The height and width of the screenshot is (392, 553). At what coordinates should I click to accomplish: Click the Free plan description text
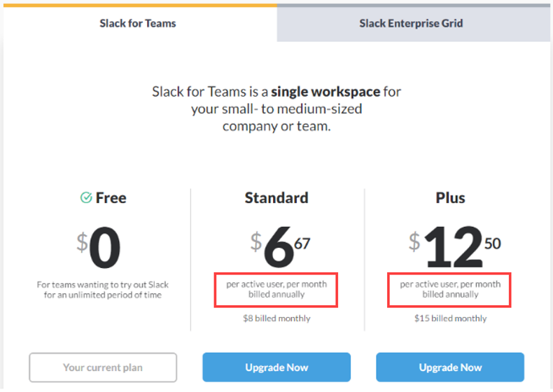[x=103, y=290]
